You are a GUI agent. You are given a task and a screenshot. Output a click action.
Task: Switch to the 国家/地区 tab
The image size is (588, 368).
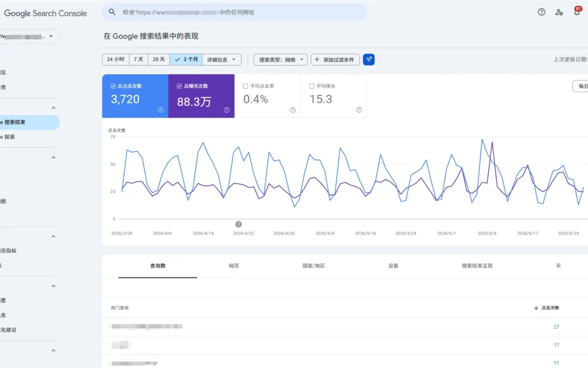coord(314,266)
